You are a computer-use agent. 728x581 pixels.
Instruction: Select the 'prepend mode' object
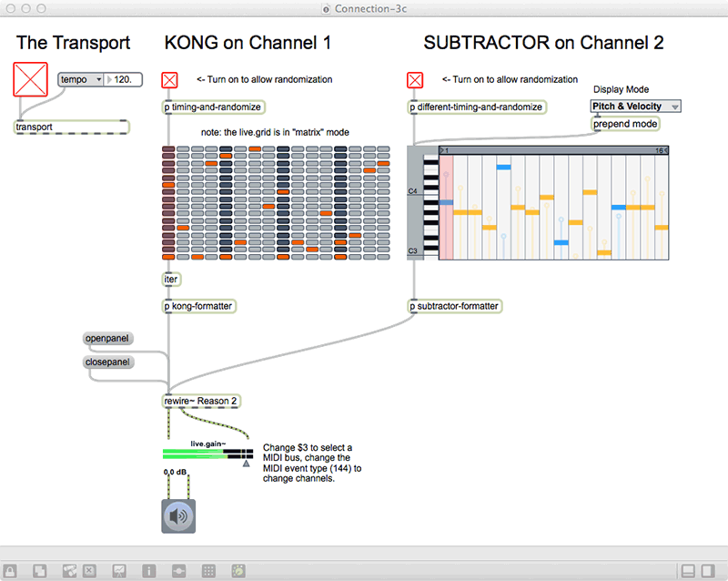(625, 124)
